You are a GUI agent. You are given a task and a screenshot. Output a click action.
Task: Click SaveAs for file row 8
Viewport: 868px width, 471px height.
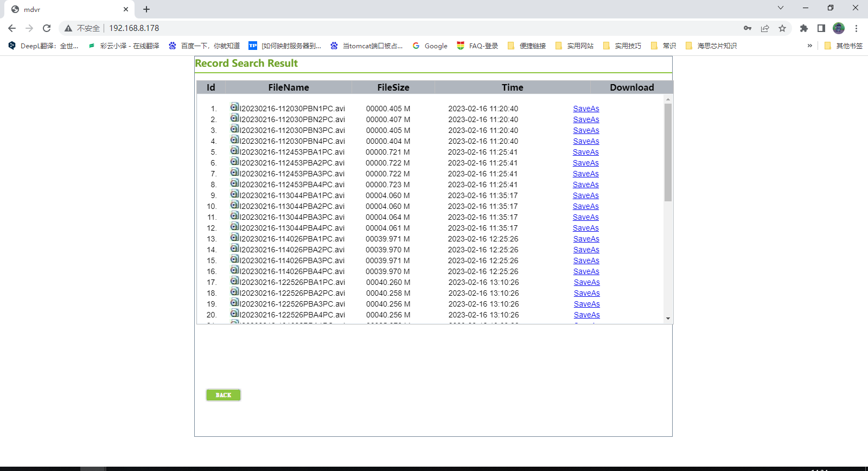[586, 184]
